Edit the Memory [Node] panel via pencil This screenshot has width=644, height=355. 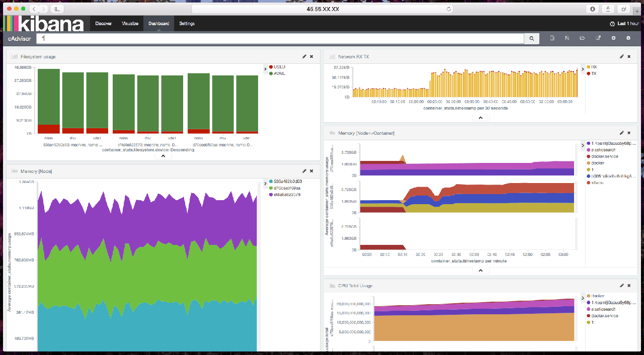(x=304, y=171)
